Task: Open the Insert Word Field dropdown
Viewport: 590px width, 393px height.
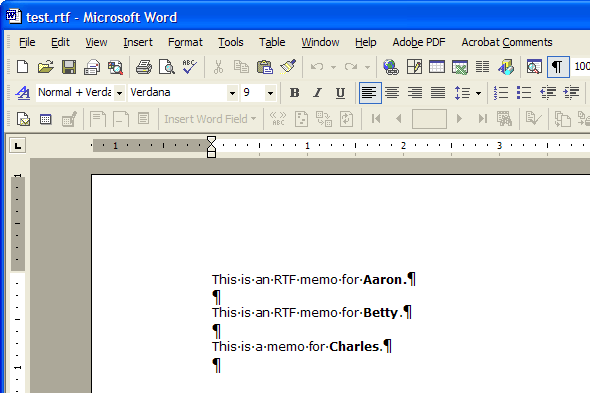Action: (x=210, y=119)
